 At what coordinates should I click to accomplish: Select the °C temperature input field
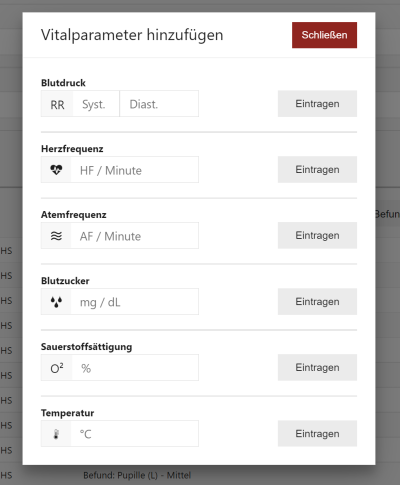(135, 434)
